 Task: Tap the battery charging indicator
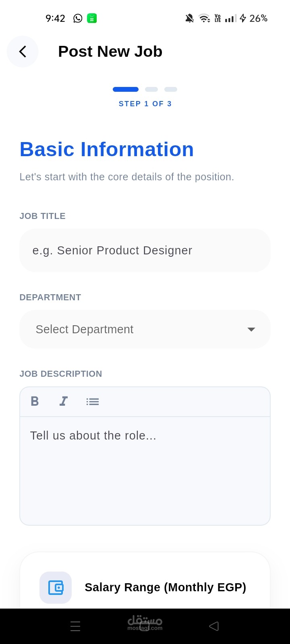pyautogui.click(x=243, y=18)
